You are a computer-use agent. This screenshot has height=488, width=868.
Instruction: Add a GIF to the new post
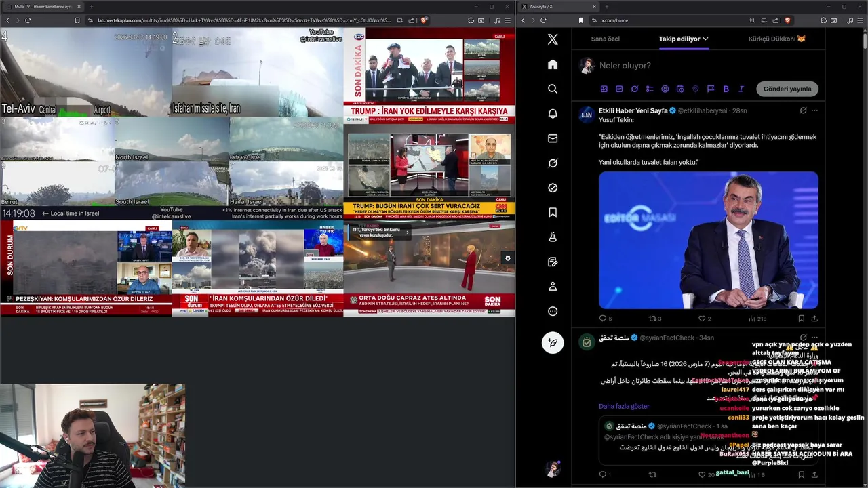[619, 89]
